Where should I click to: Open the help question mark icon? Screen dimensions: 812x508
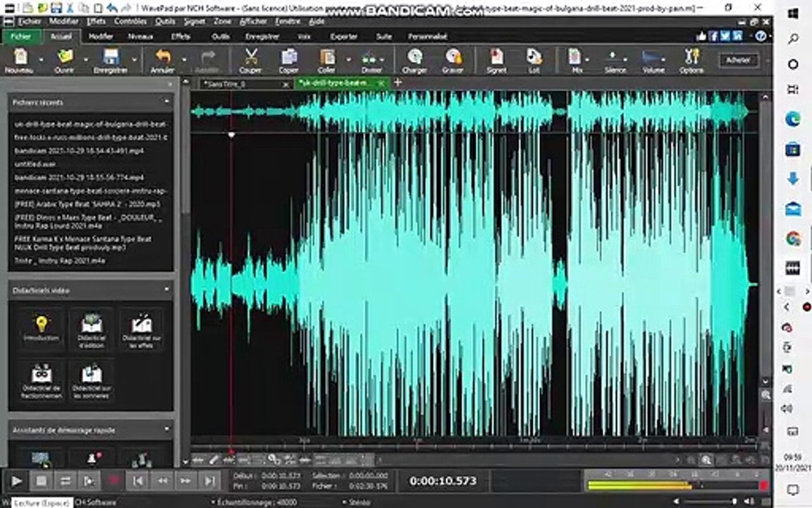[x=761, y=36]
